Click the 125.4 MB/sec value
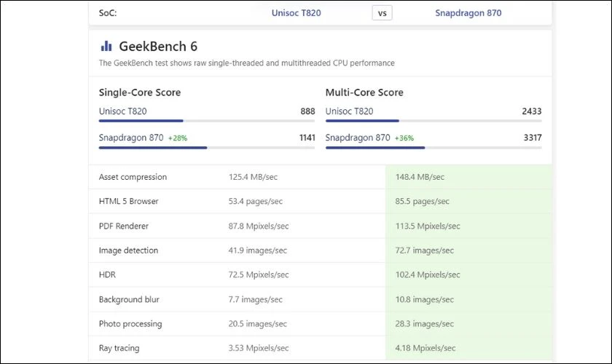 tap(253, 177)
